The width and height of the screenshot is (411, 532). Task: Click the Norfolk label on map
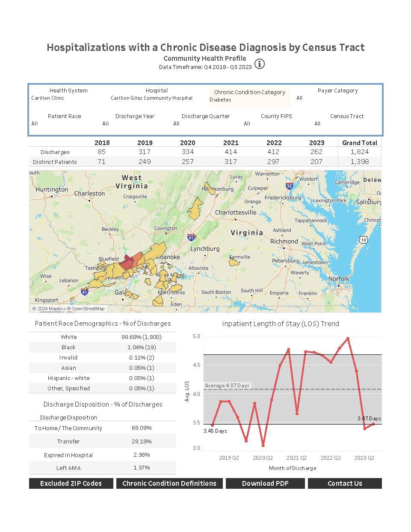[339, 279]
